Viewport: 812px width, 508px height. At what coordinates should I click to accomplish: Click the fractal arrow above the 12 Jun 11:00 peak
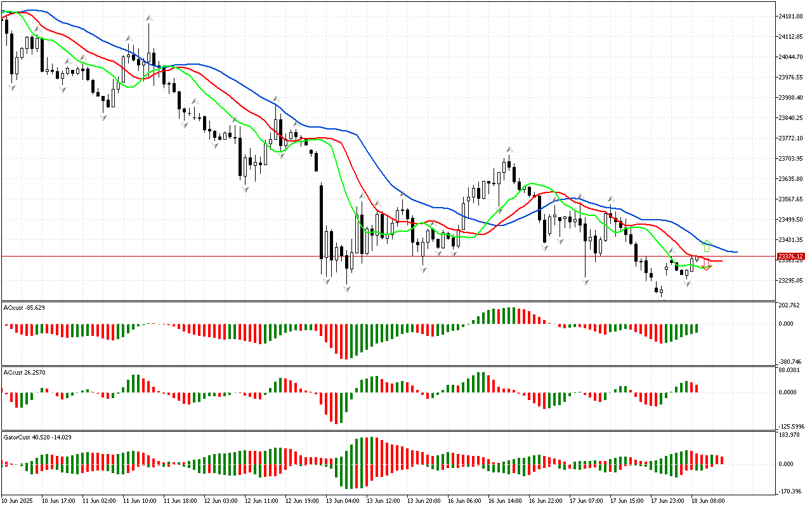point(276,99)
